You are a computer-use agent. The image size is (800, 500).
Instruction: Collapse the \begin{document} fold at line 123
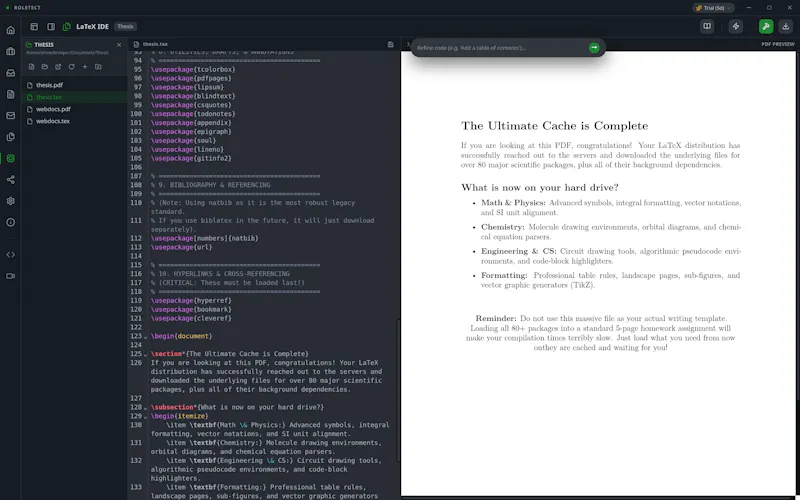pos(145,337)
